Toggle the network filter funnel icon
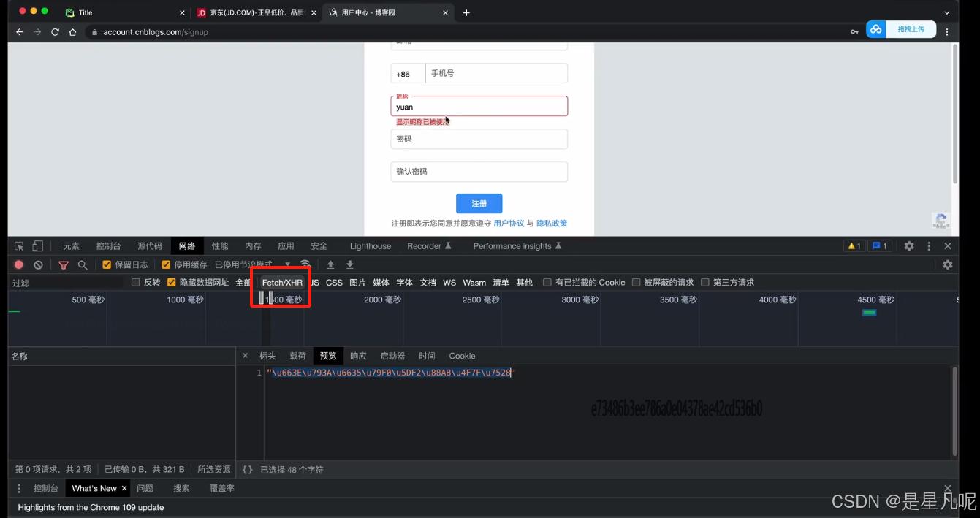This screenshot has height=518, width=980. point(64,264)
